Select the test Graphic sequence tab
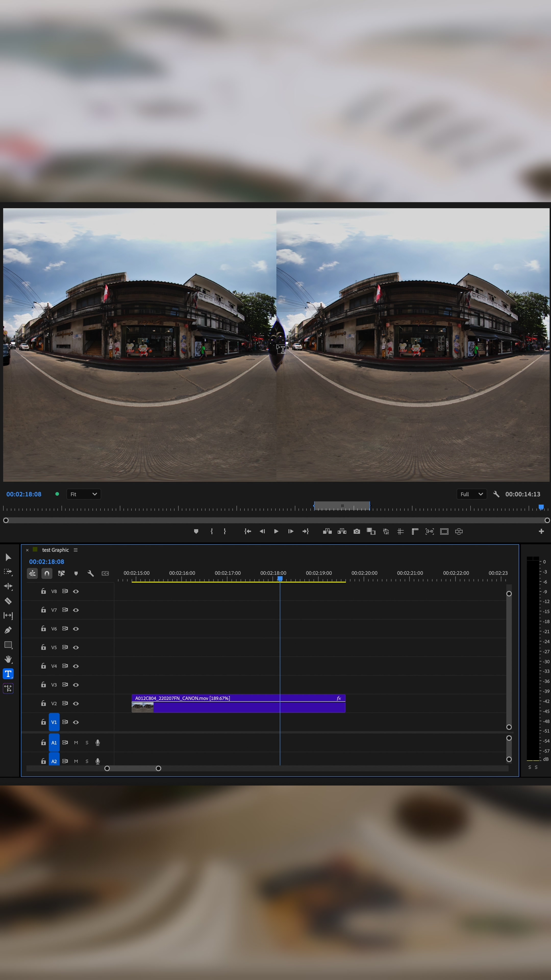Image resolution: width=551 pixels, height=980 pixels. (x=55, y=550)
